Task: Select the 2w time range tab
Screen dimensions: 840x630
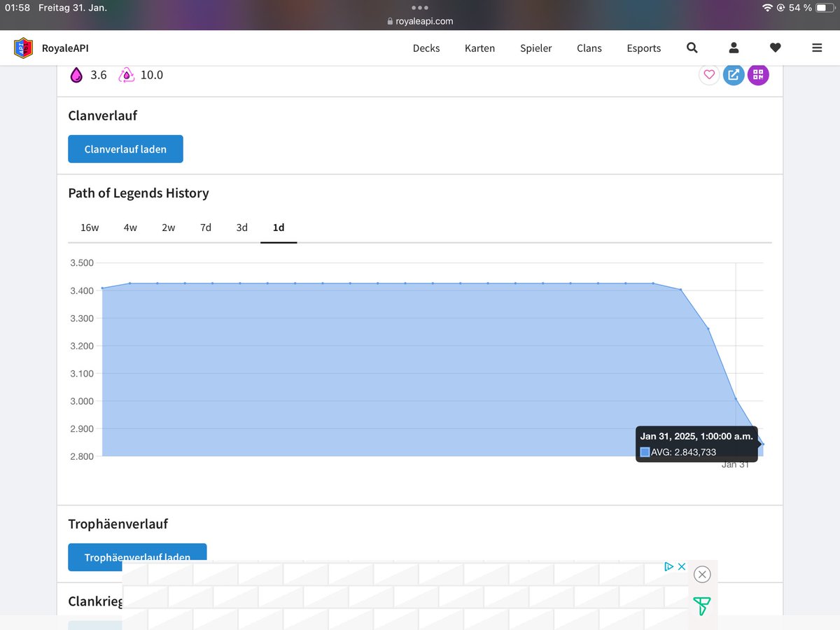Action: (168, 227)
